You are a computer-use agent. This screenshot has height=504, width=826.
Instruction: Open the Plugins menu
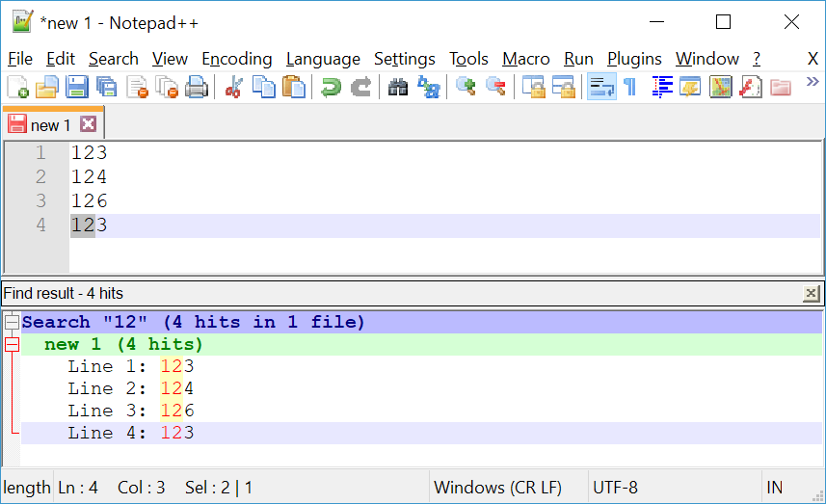point(634,59)
